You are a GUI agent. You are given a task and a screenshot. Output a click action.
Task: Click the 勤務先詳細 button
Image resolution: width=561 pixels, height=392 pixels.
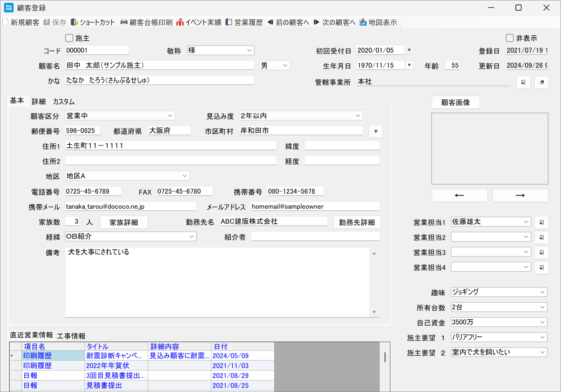[357, 222]
